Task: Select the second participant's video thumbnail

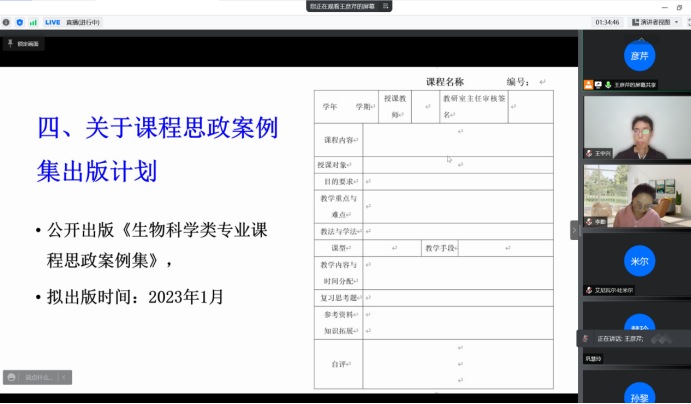Action: click(x=637, y=195)
